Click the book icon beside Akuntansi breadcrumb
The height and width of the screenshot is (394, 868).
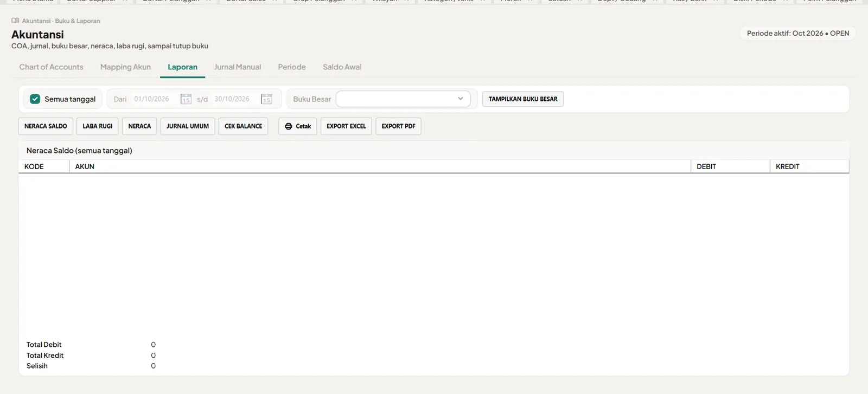click(15, 21)
